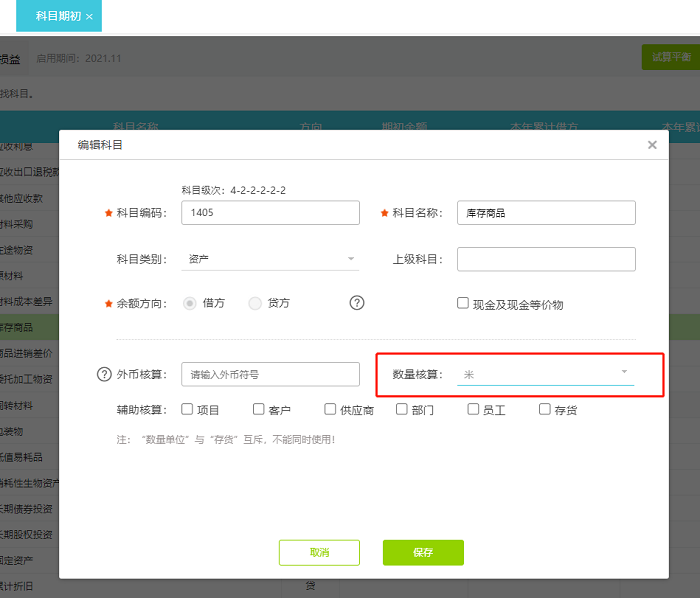
Task: Select 商品进销差价 row in background list
Action: coord(29,353)
